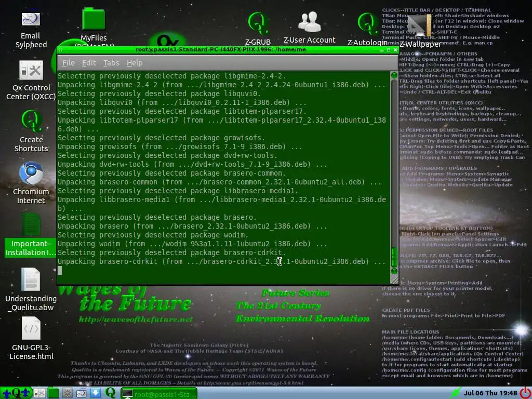Click 'Selecting previously deselected package libtotem-plparser17.' line
This screenshot has height=399, width=532.
[x=182, y=111]
